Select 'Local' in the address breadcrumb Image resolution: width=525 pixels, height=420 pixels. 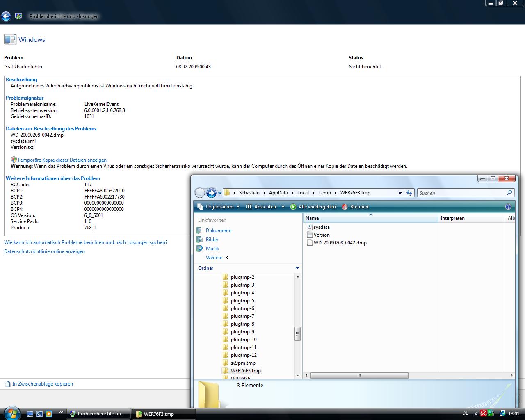tap(303, 193)
